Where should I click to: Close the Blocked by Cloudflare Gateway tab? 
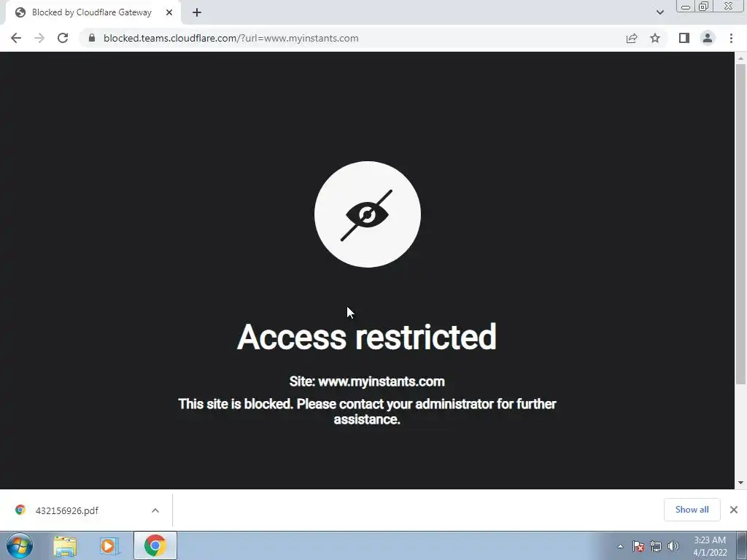(169, 12)
